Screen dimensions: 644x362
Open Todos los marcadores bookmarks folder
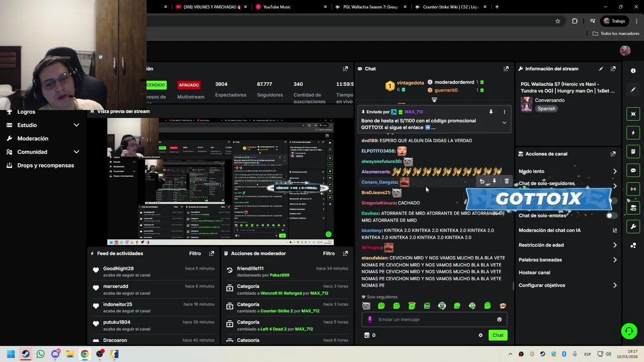point(616,34)
